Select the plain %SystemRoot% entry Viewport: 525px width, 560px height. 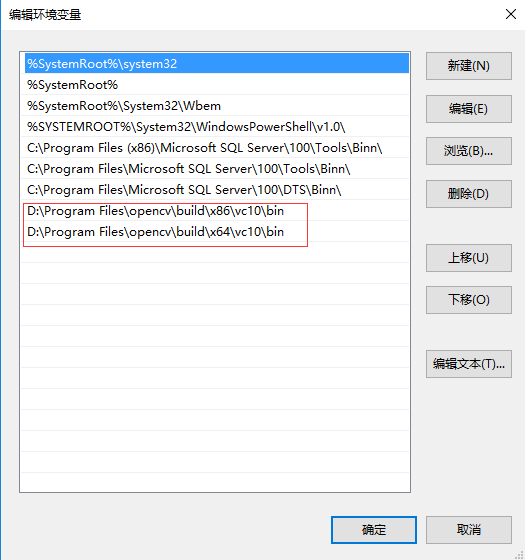pyautogui.click(x=215, y=85)
